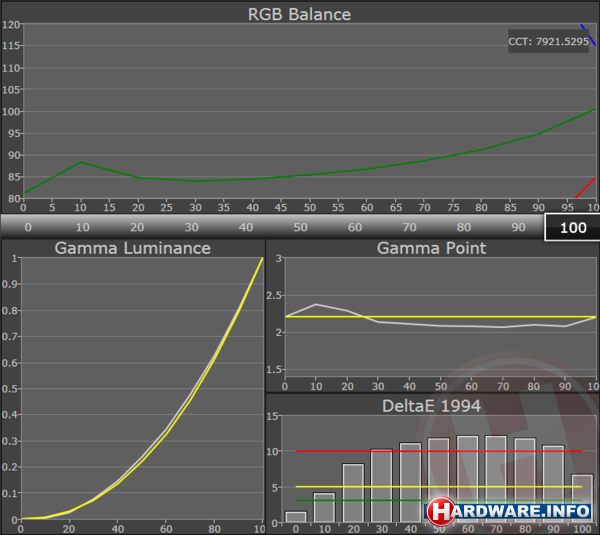Click the highlighted 100 grayscale step

click(x=572, y=227)
